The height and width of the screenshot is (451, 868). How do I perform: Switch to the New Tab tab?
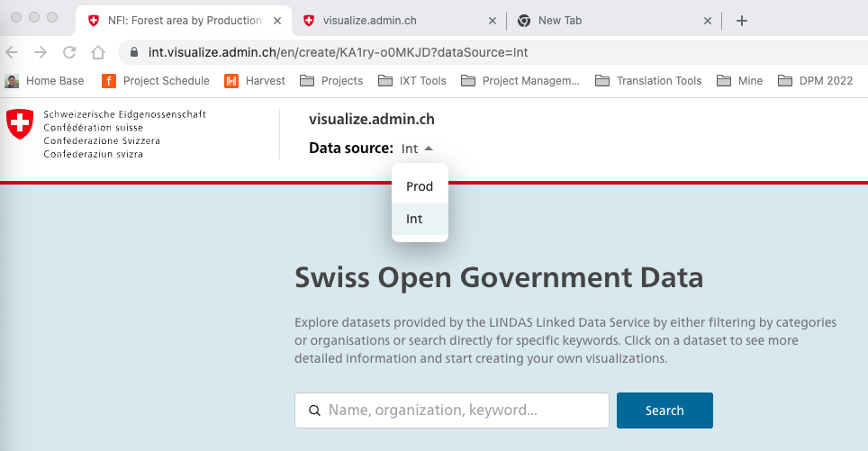613,21
